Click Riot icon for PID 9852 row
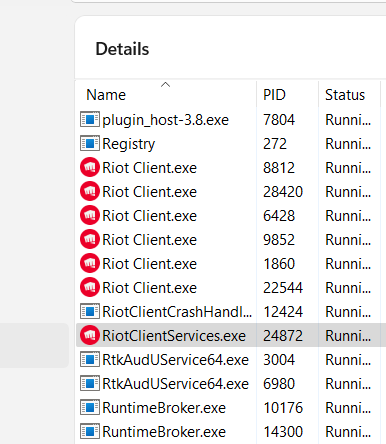Screen dimensions: 386x444 (90, 239)
